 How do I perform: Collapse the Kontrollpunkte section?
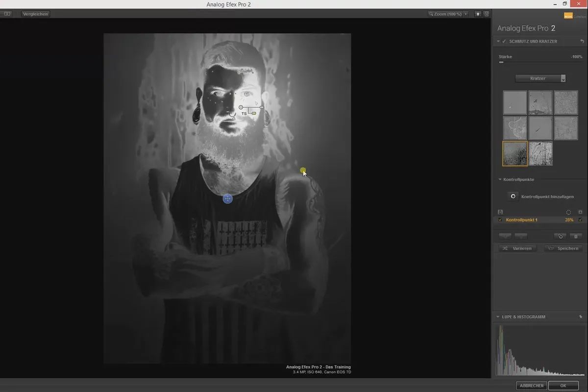[500, 180]
